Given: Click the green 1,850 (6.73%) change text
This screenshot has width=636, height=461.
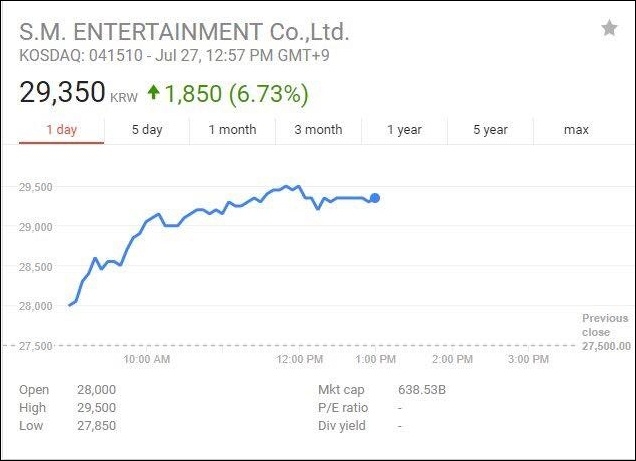Looking at the screenshot, I should [236, 94].
